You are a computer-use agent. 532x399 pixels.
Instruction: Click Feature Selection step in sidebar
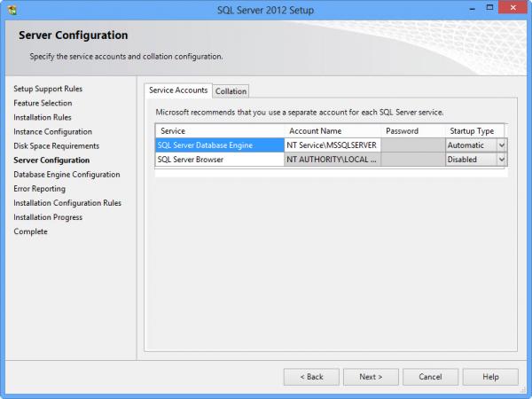[x=43, y=103]
